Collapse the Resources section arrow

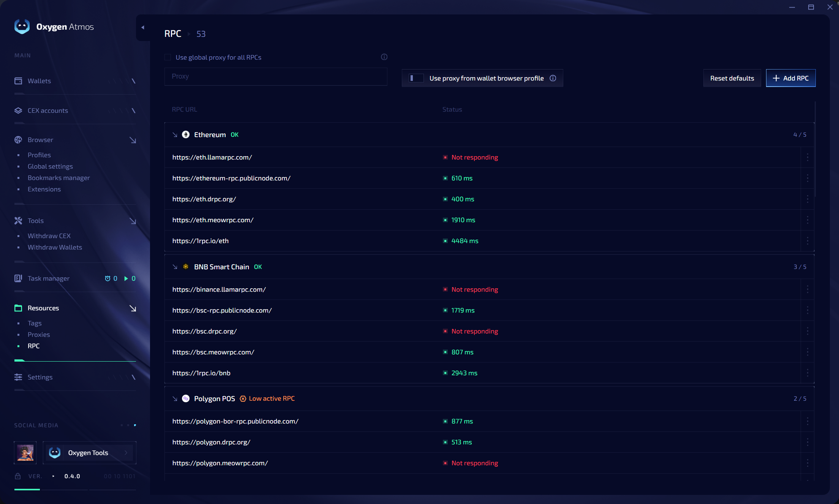tap(133, 308)
